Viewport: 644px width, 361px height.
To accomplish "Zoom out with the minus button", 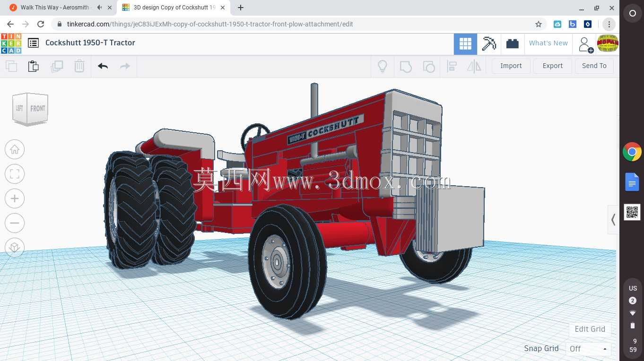I will [x=15, y=223].
